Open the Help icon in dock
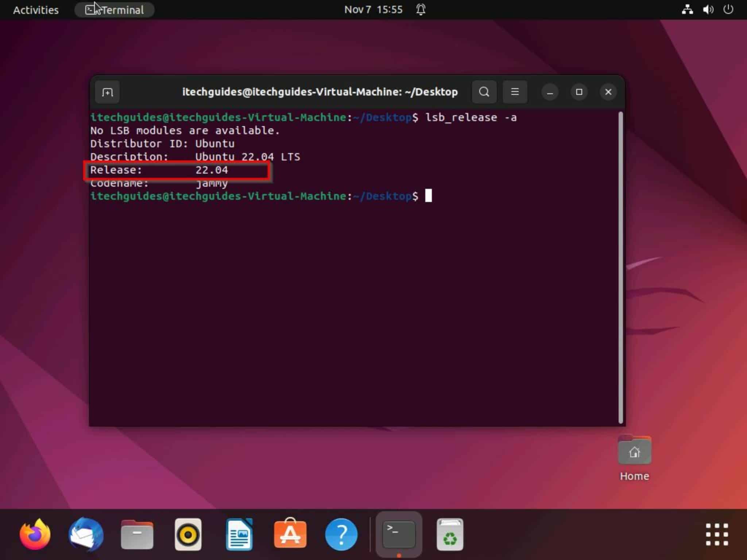Viewport: 747px width, 560px height. 341,534
